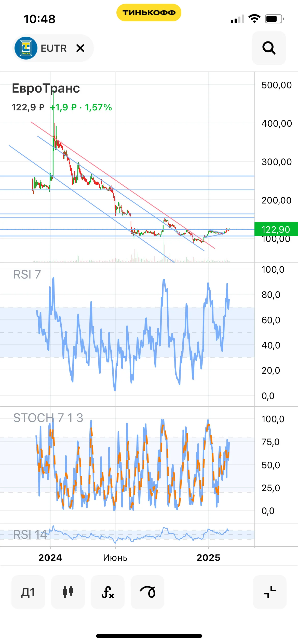Screen dimensions: 298x644
Task: Tap the RSI 14 indicator label
Action: pyautogui.click(x=30, y=535)
